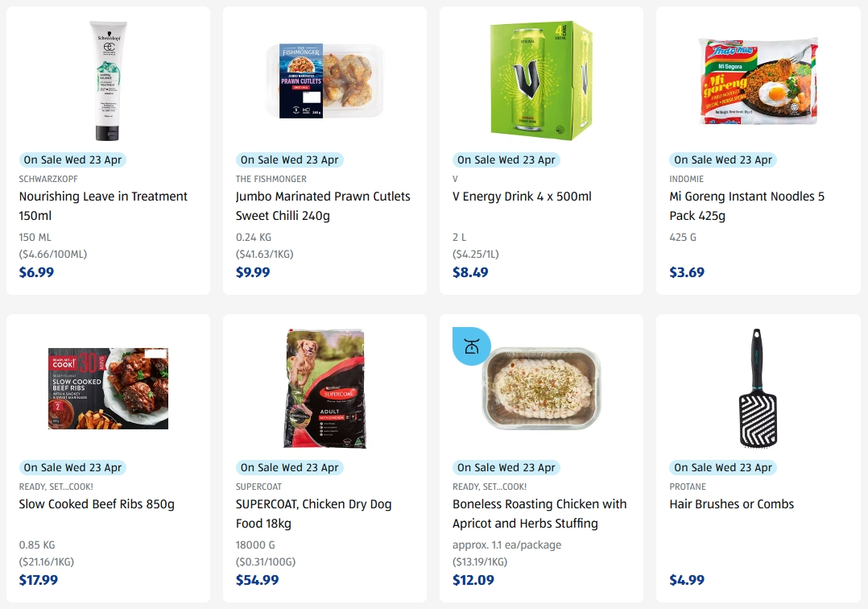Viewport: 868px width, 609px height.
Task: Click the SUPERCOAT Chicken Dry Dog Food title
Action: point(313,514)
